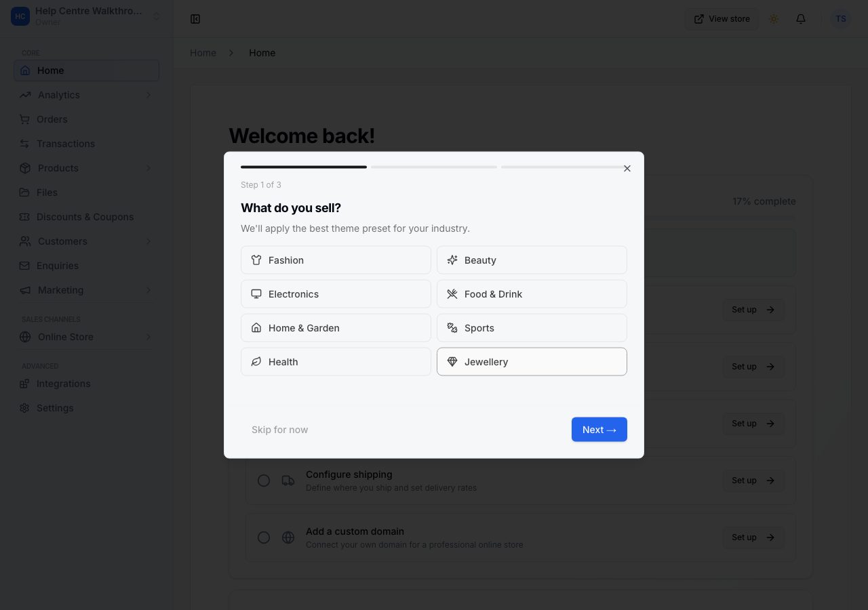Image resolution: width=868 pixels, height=610 pixels.
Task: Click Next to continue onboarding
Action: [599, 430]
